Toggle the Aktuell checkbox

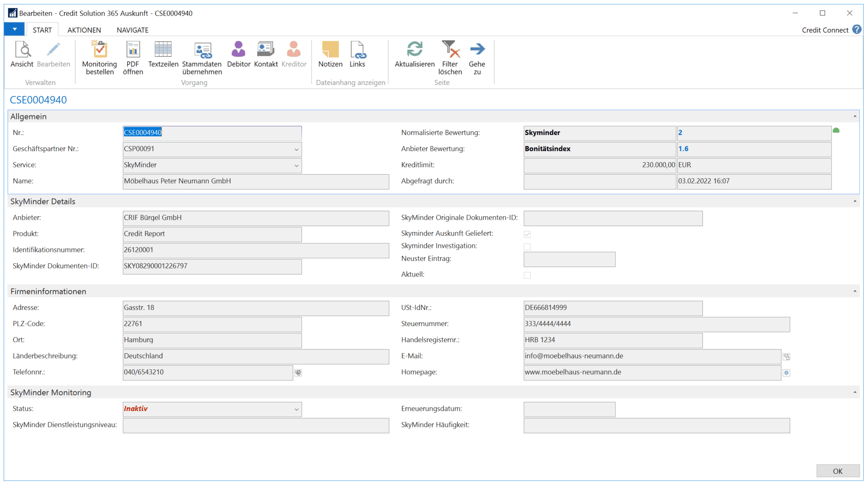click(x=527, y=275)
